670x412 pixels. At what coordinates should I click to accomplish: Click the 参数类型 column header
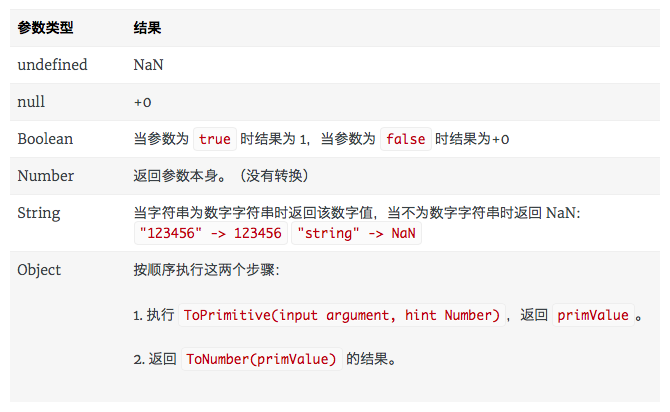[x=45, y=28]
